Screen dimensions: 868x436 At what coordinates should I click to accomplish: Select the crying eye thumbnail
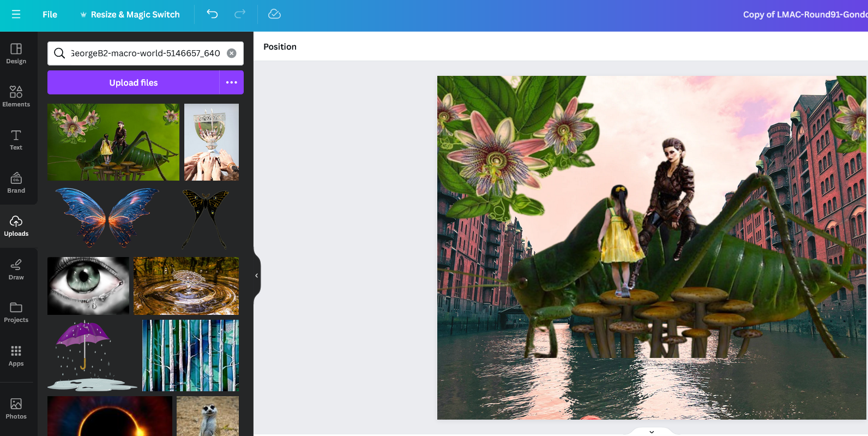(88, 286)
